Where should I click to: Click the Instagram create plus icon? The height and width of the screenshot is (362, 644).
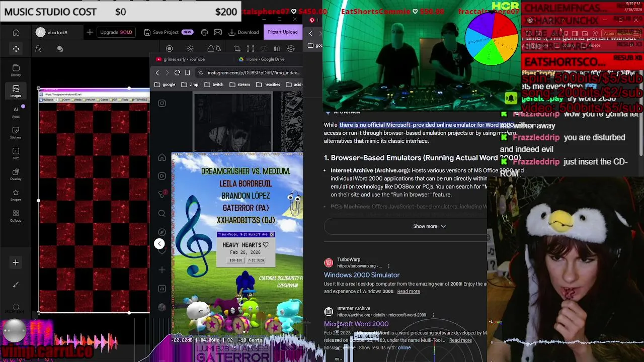coord(162,270)
